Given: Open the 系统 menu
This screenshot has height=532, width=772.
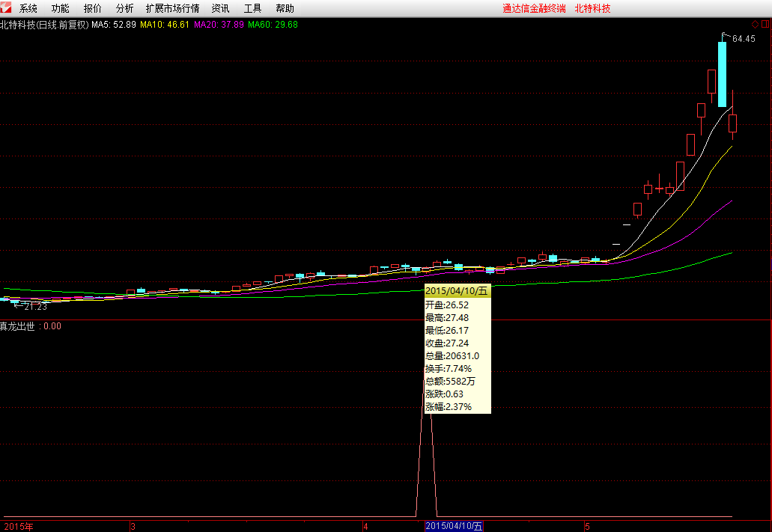Looking at the screenshot, I should [x=28, y=8].
